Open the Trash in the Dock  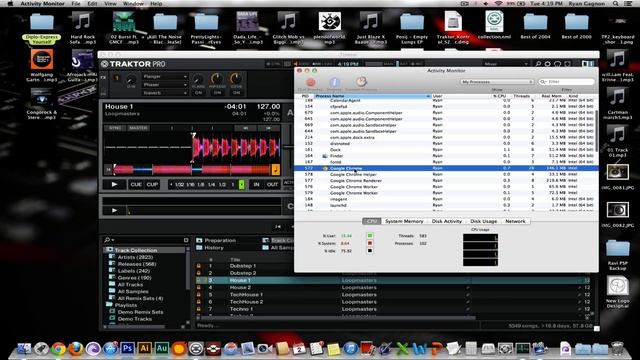(x=617, y=349)
